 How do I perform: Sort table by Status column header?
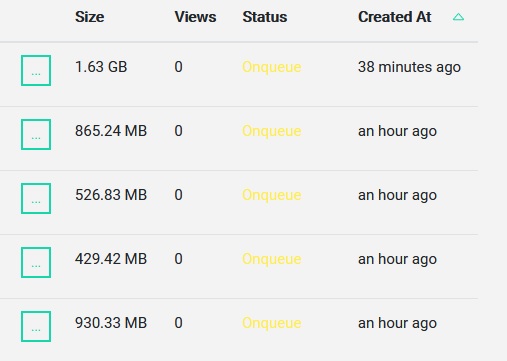265,17
